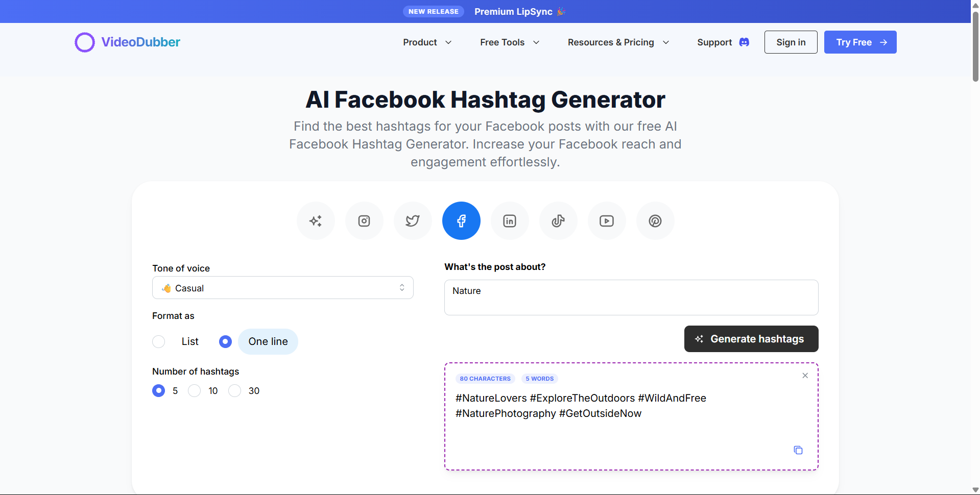This screenshot has width=980, height=495.
Task: Click the generated hashtags text #NatureLovers
Action: pos(491,398)
